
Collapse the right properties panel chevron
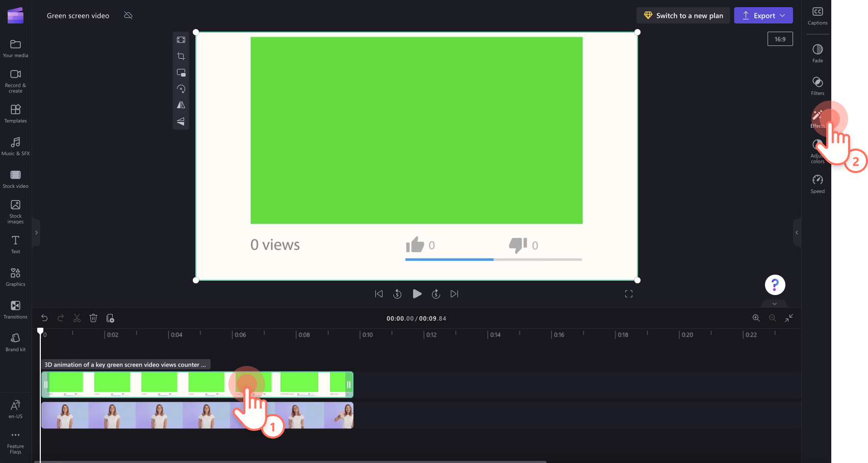click(797, 233)
